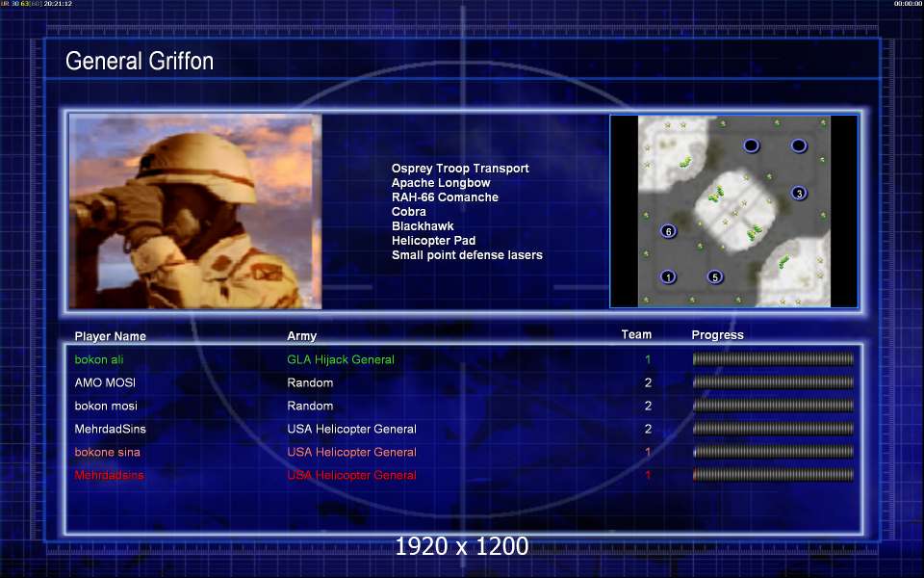The width and height of the screenshot is (924, 578).
Task: Click the Player Name column header
Action: pyautogui.click(x=110, y=336)
